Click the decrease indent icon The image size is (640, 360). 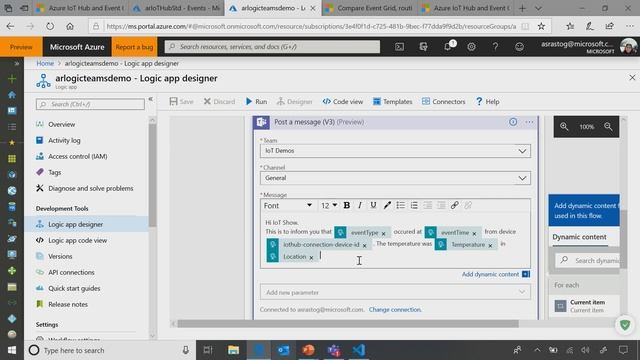coord(427,205)
